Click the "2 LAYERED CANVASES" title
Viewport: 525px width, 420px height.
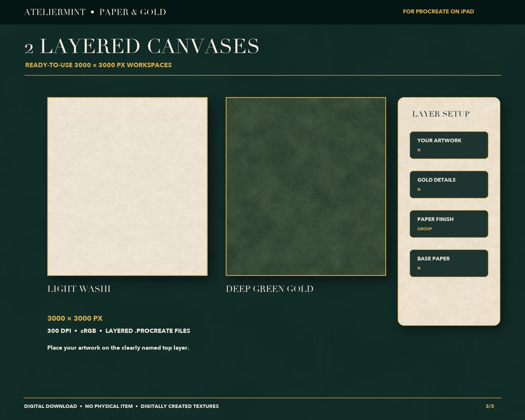pyautogui.click(x=142, y=46)
